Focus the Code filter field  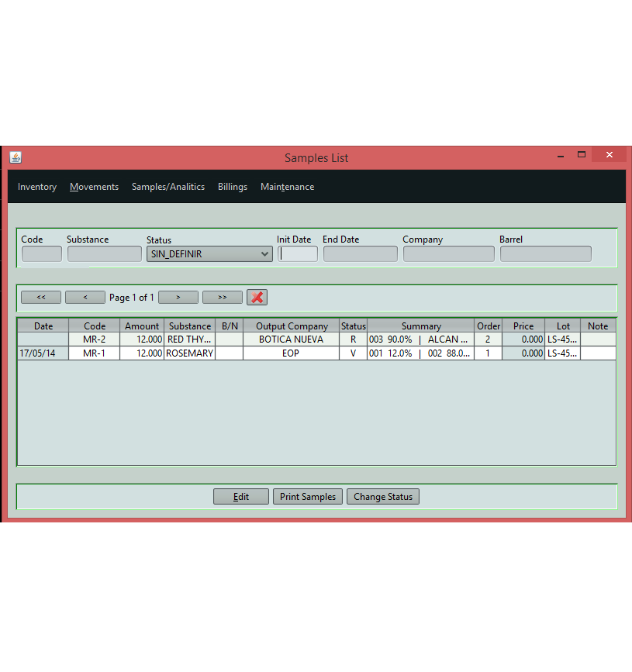coord(42,253)
